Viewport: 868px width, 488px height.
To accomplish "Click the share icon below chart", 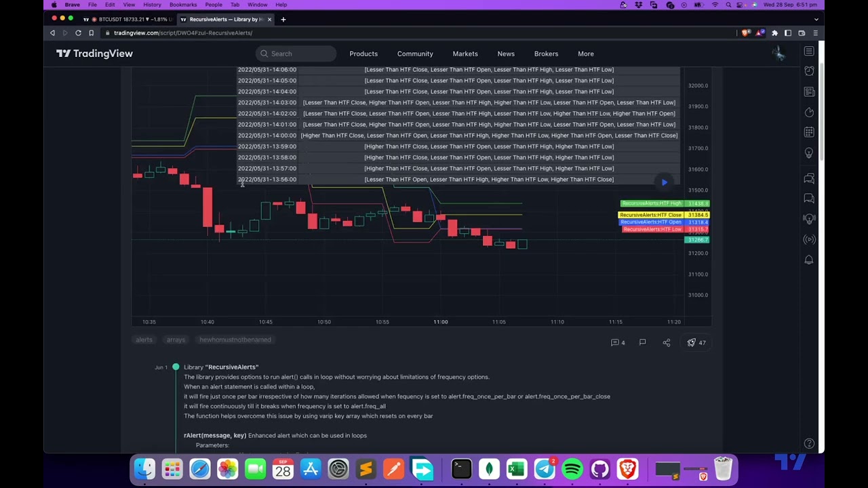I will tap(667, 342).
